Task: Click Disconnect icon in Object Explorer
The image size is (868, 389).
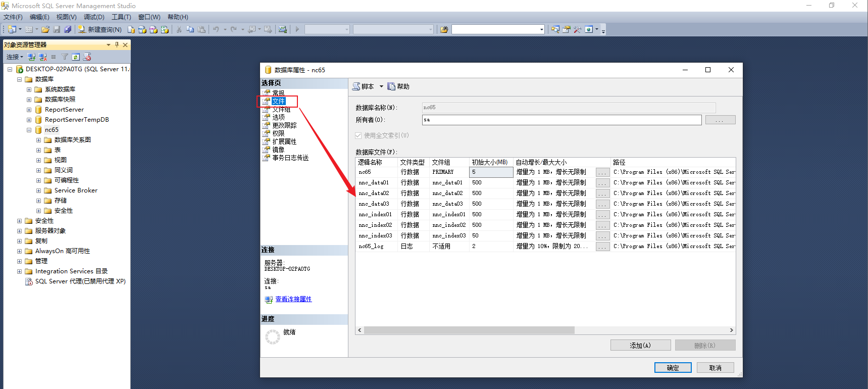Action: point(42,57)
